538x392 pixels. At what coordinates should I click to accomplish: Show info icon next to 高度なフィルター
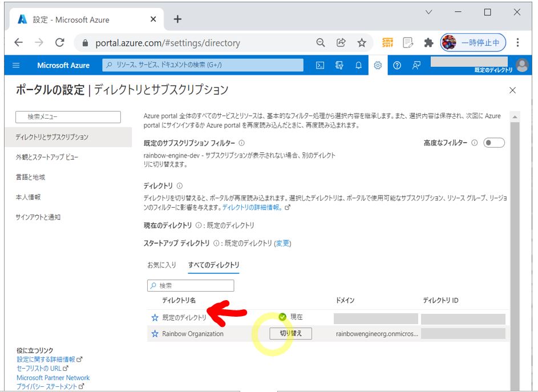(474, 143)
